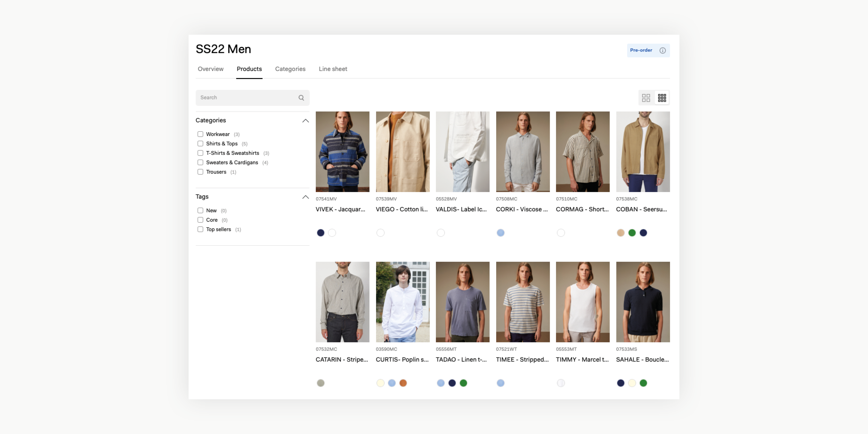Click product code 07533MS
The height and width of the screenshot is (434, 868).
pos(626,349)
